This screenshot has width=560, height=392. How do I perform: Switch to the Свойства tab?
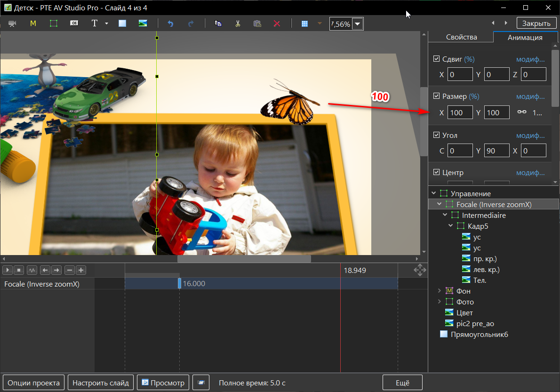[x=461, y=37]
